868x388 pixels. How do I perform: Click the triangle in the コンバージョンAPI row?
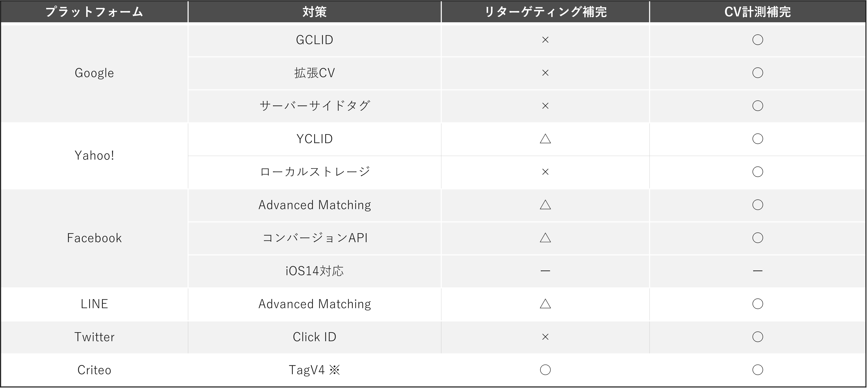click(545, 238)
